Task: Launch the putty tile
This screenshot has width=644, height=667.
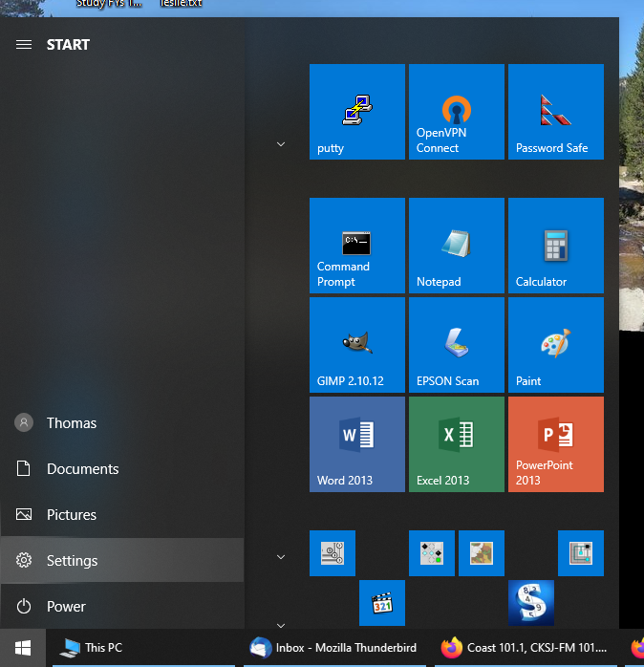Action: point(357,112)
